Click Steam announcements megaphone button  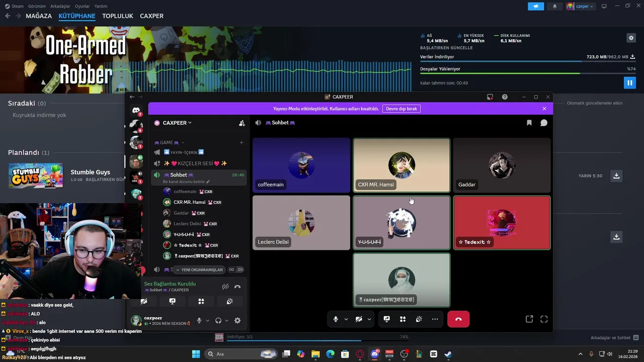(x=536, y=6)
